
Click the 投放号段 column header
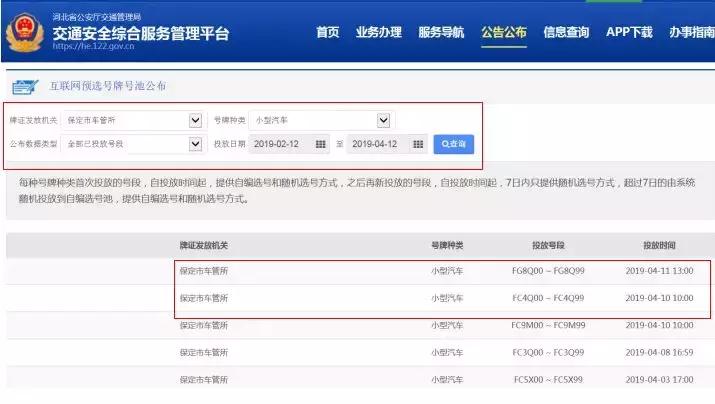click(x=548, y=245)
